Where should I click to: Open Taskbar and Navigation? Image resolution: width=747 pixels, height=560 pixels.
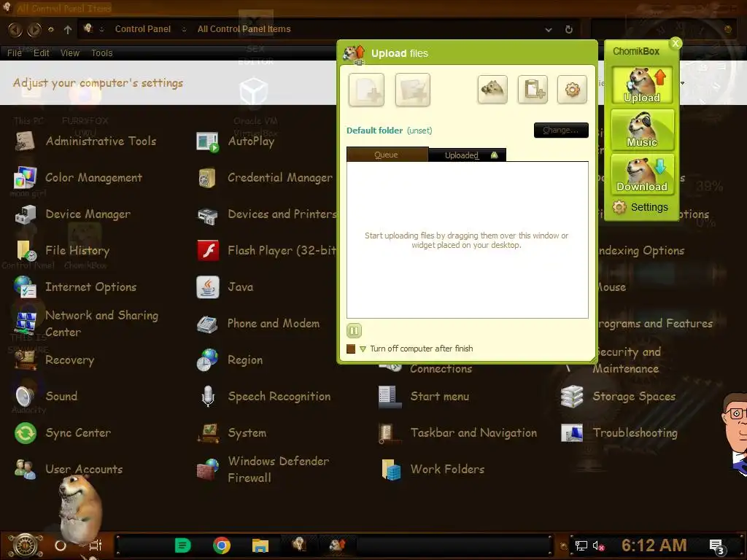coord(458,433)
